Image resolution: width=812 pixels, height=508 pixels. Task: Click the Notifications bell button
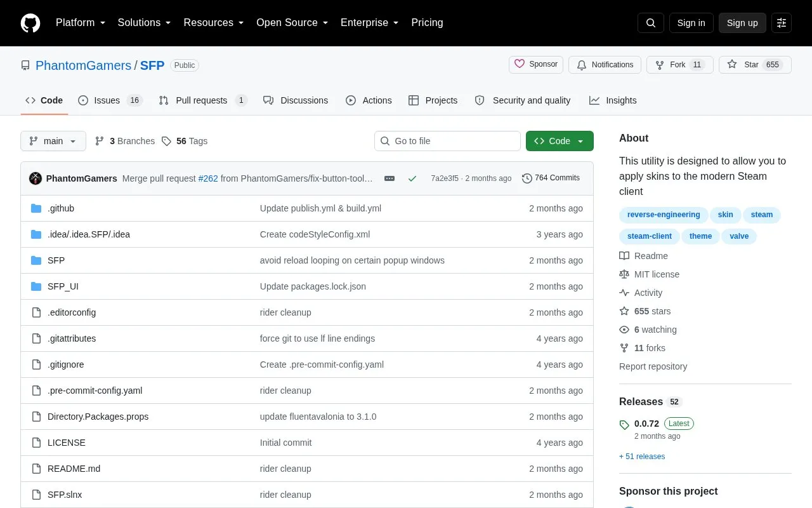[x=605, y=65]
